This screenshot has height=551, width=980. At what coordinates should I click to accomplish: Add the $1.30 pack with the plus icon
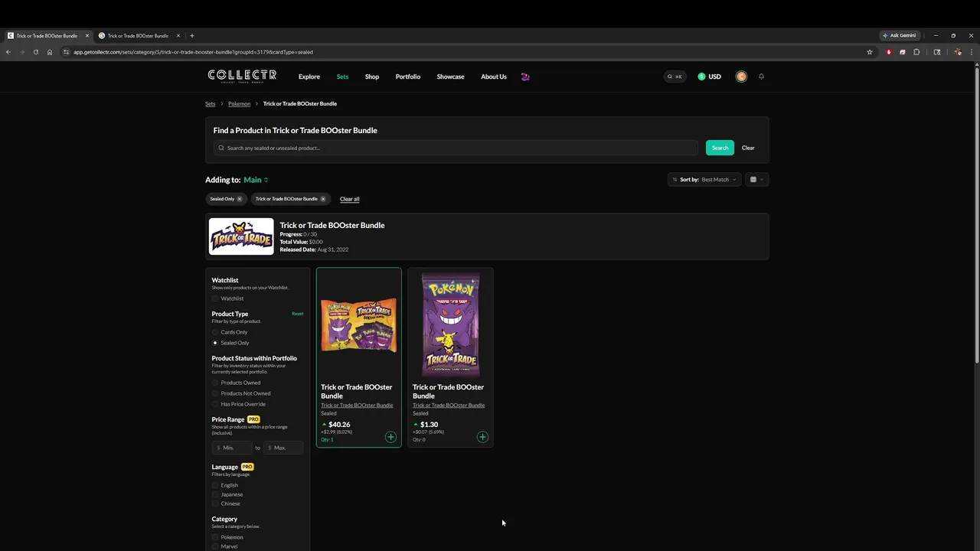pyautogui.click(x=482, y=437)
